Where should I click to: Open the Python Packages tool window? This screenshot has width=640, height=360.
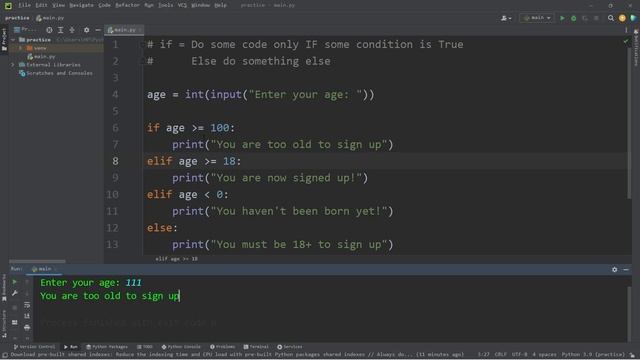107,347
